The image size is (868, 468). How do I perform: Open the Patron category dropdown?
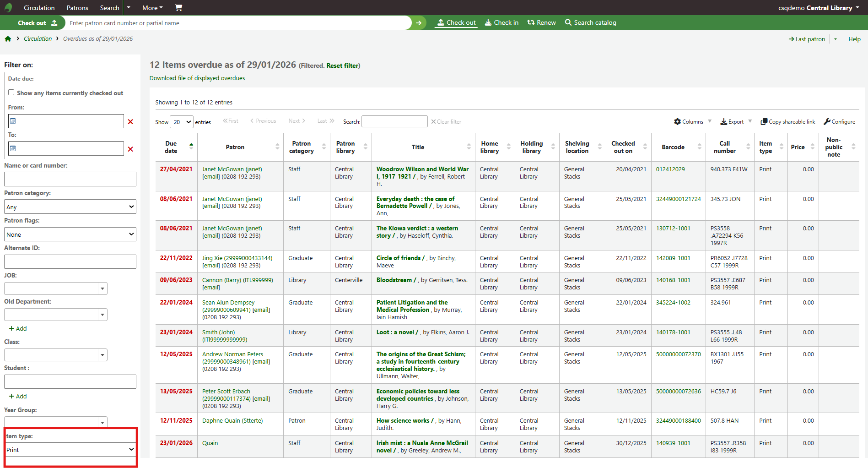70,207
